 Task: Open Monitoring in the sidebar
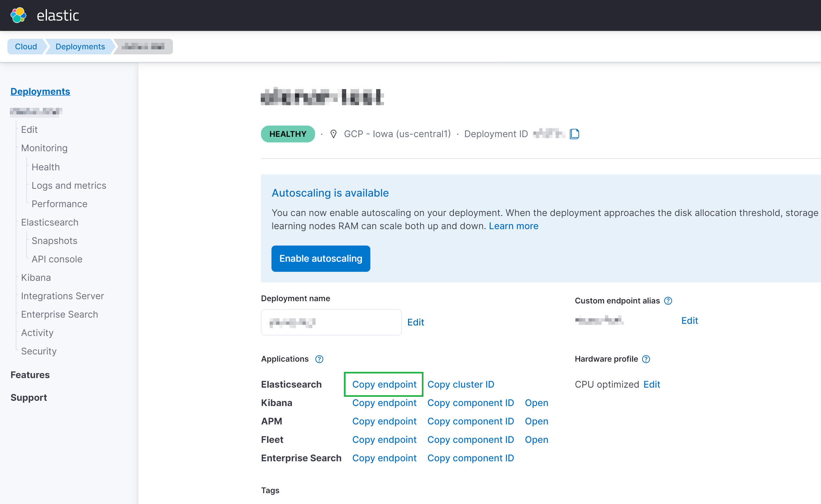point(44,148)
